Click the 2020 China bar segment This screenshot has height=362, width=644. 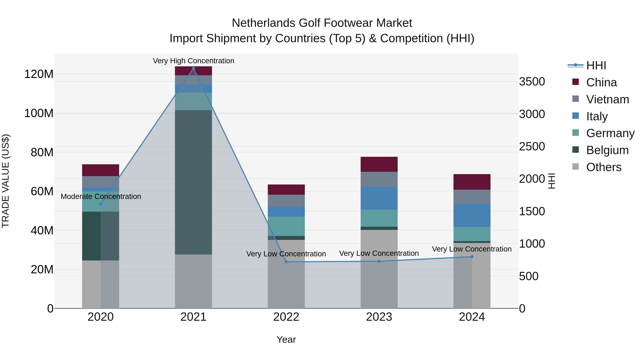click(101, 170)
